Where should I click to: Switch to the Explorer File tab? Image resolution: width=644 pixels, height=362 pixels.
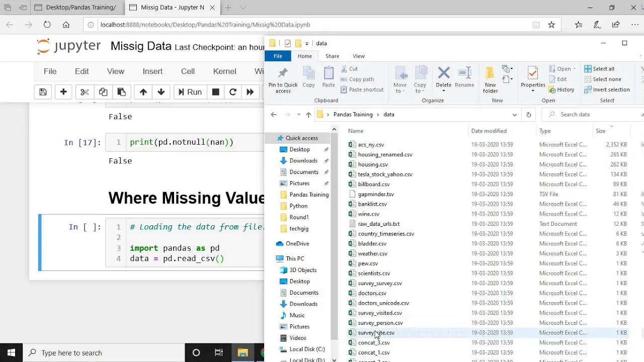pos(278,56)
